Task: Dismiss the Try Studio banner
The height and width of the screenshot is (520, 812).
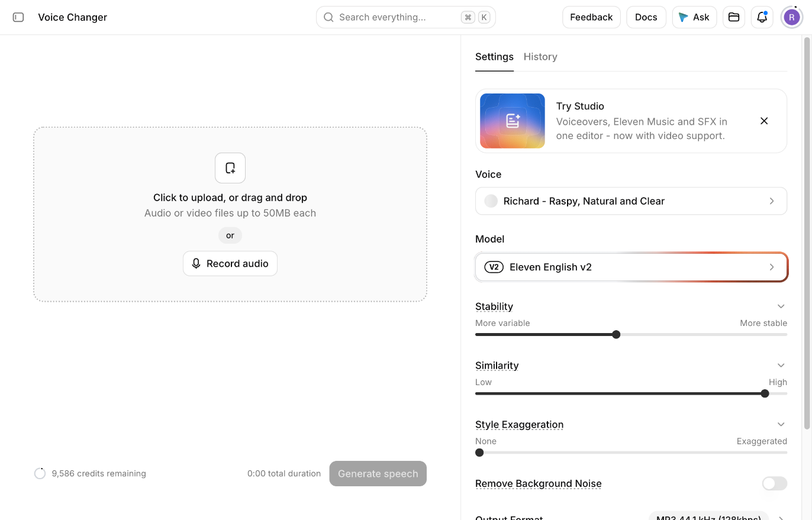Action: click(764, 121)
